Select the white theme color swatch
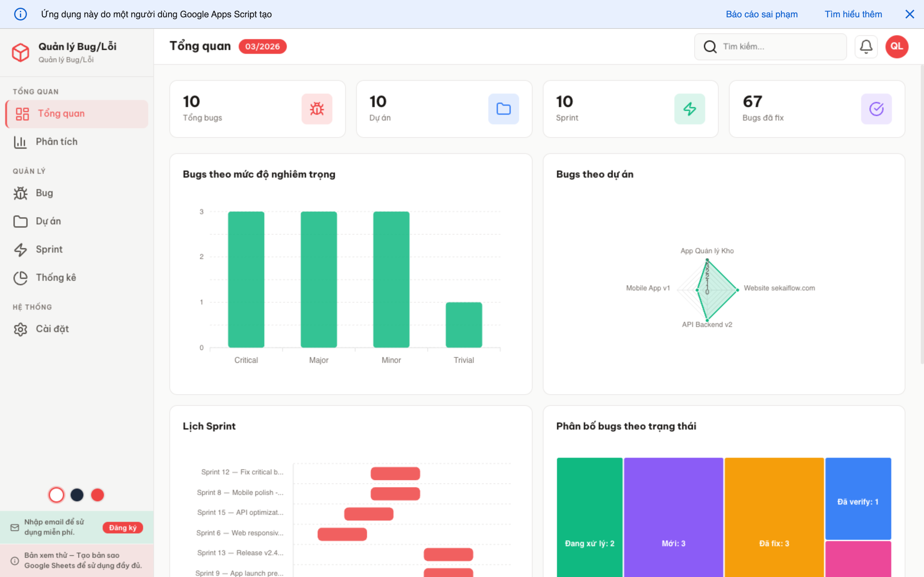This screenshot has width=924, height=577. 56,495
